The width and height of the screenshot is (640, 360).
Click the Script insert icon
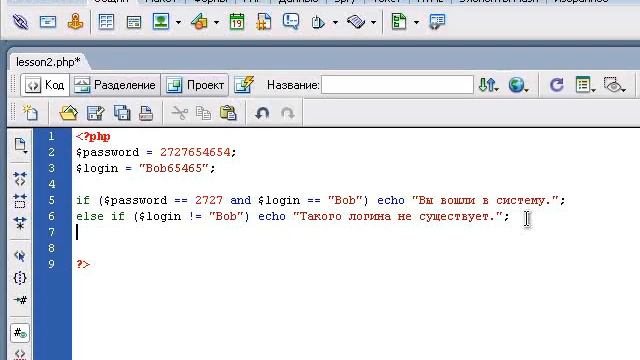(356, 22)
